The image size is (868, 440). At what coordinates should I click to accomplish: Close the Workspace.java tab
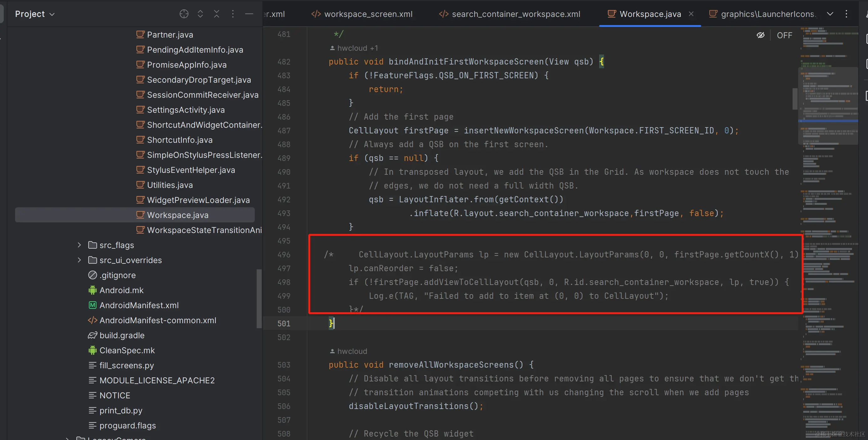pyautogui.click(x=691, y=14)
